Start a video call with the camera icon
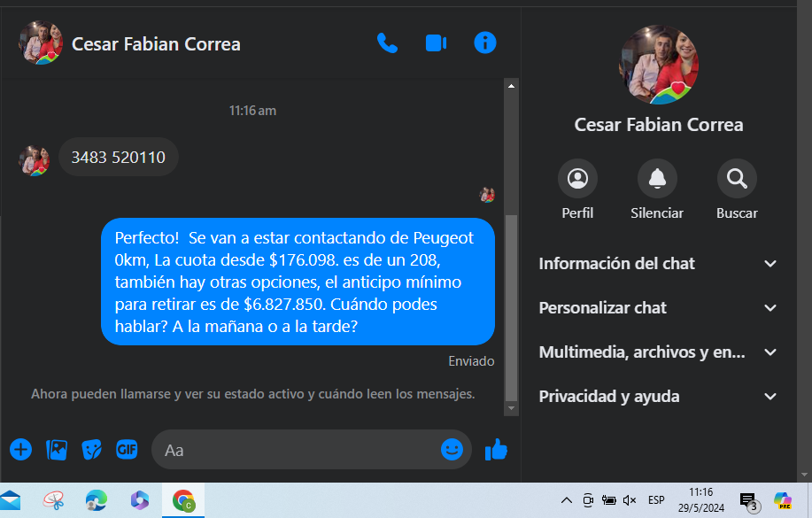Image resolution: width=812 pixels, height=518 pixels. [436, 43]
